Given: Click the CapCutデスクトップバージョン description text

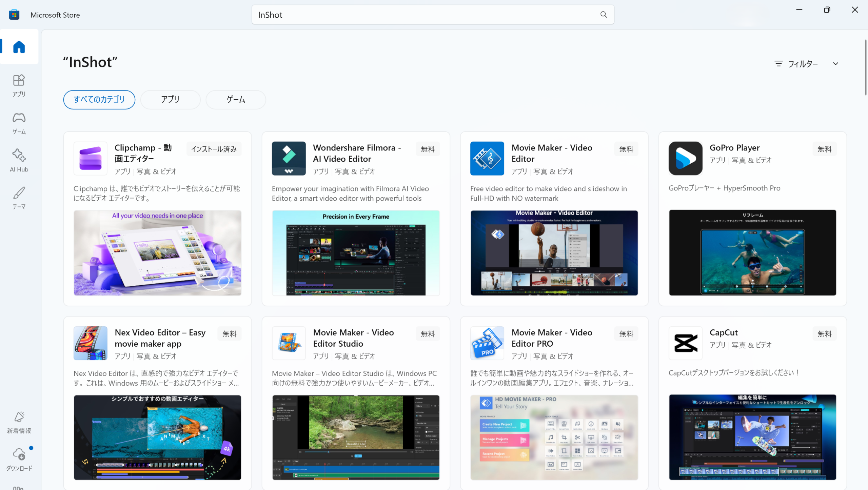Looking at the screenshot, I should [x=734, y=373].
